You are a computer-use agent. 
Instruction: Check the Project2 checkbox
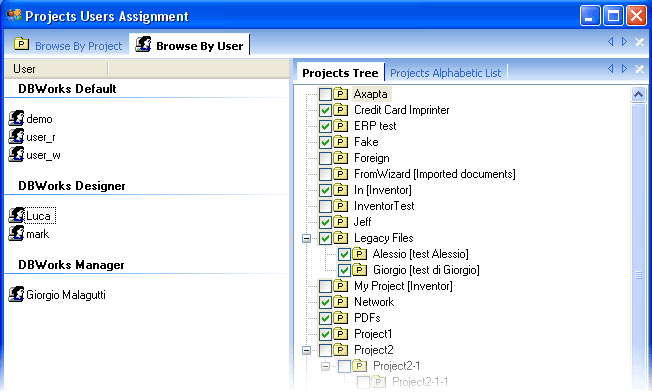pyautogui.click(x=325, y=350)
